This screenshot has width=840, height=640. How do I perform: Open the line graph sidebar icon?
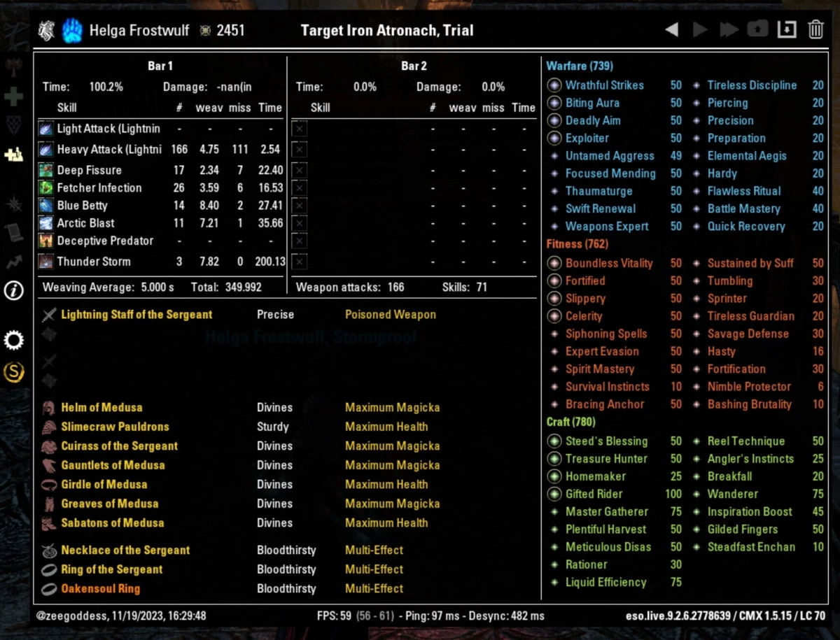(14, 262)
